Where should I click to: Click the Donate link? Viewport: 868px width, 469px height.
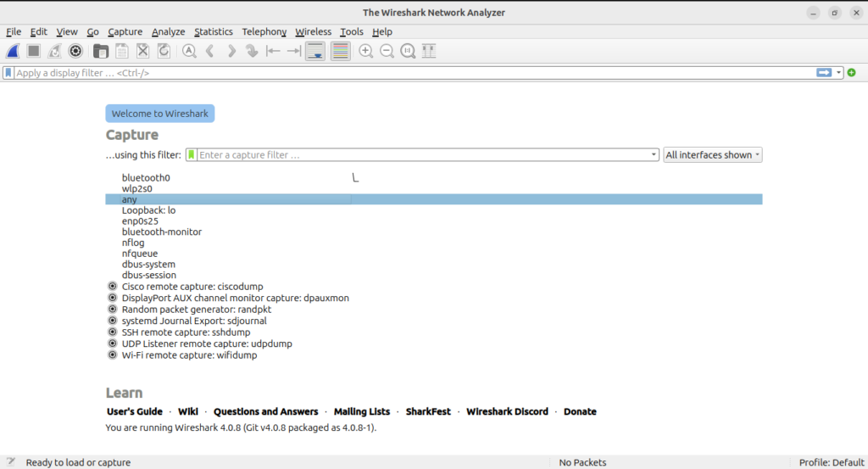pos(580,411)
